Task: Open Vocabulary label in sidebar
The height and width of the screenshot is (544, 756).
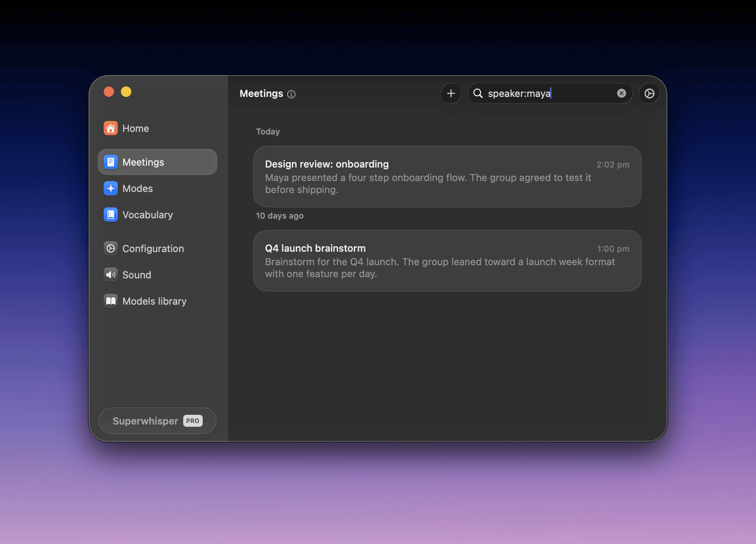Action: pos(148,215)
